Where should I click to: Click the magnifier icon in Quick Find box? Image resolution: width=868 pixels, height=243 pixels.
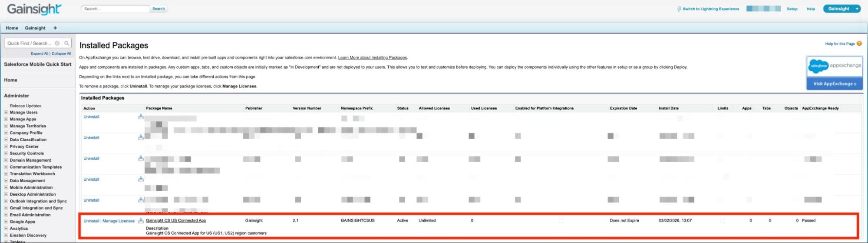[66, 43]
